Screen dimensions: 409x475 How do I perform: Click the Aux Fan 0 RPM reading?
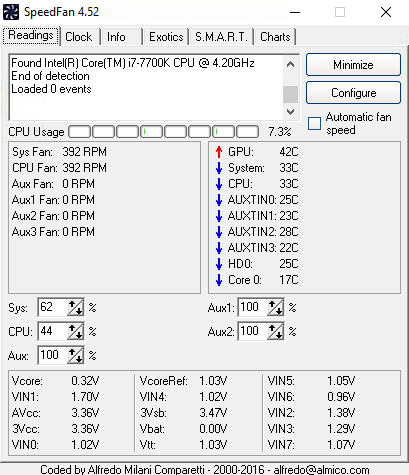pyautogui.click(x=53, y=184)
